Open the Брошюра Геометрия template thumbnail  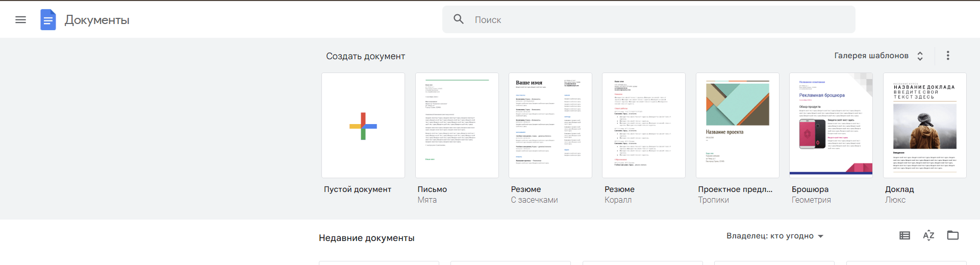tap(831, 125)
